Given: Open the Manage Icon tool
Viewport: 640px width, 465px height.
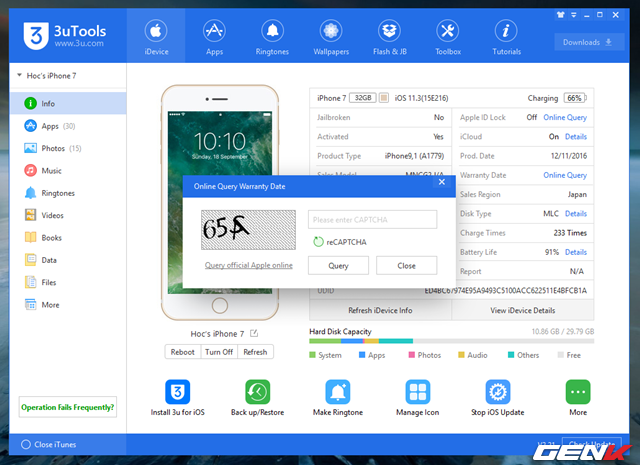Looking at the screenshot, I should 418,392.
